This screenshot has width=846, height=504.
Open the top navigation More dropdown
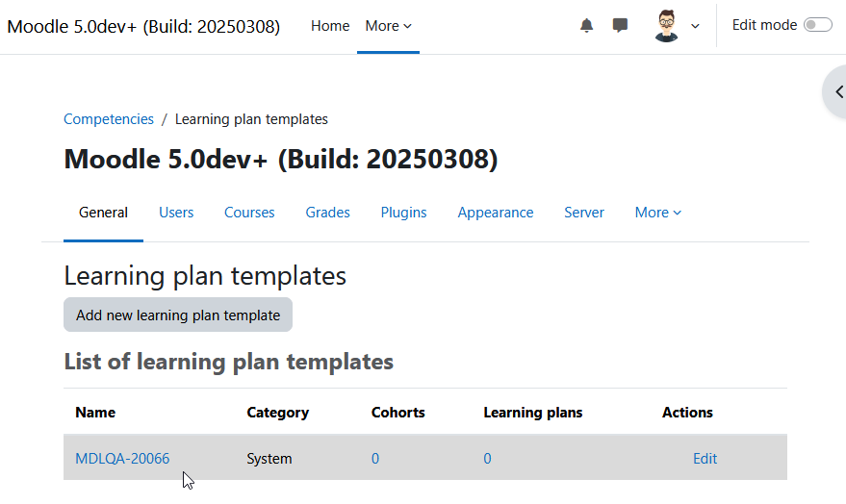click(x=388, y=26)
